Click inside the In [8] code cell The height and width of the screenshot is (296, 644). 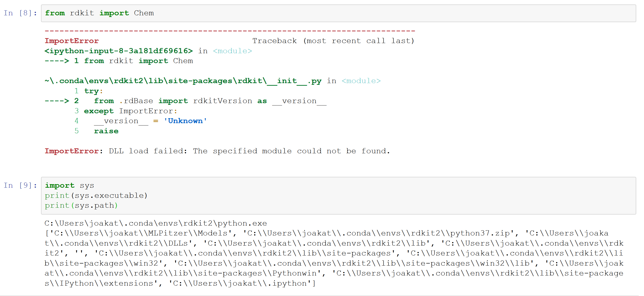tap(350, 13)
